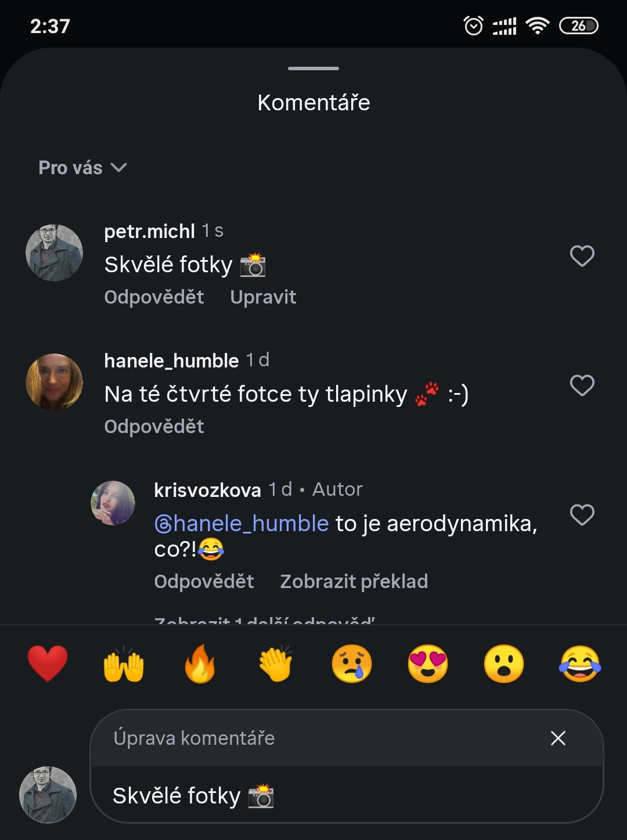Like krisvozkova's reply with the heart
The width and height of the screenshot is (627, 840).
click(x=582, y=515)
